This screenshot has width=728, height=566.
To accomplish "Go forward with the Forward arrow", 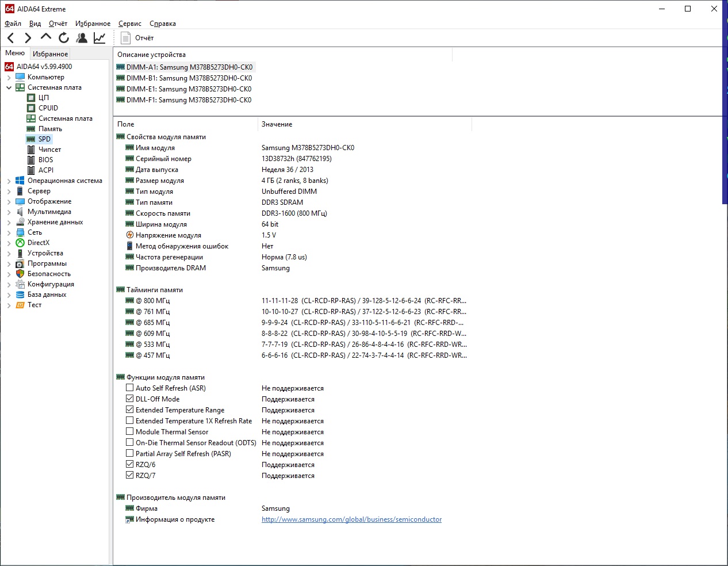I will point(28,38).
